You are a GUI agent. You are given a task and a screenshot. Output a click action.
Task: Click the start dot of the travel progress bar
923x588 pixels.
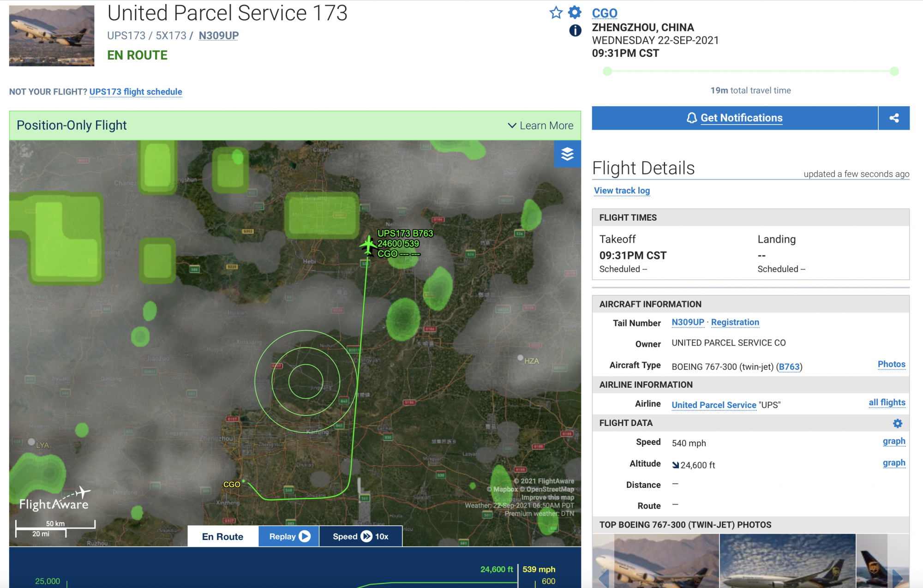click(607, 71)
